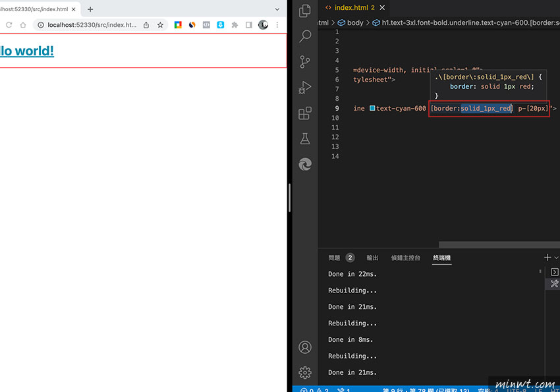Click line number 14 in the gutter
This screenshot has height=392, width=560.
(x=335, y=156)
